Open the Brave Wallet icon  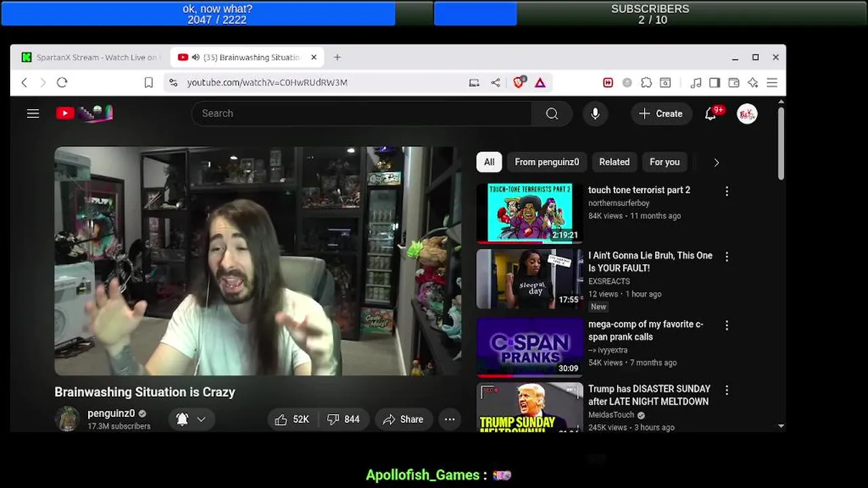pos(734,83)
